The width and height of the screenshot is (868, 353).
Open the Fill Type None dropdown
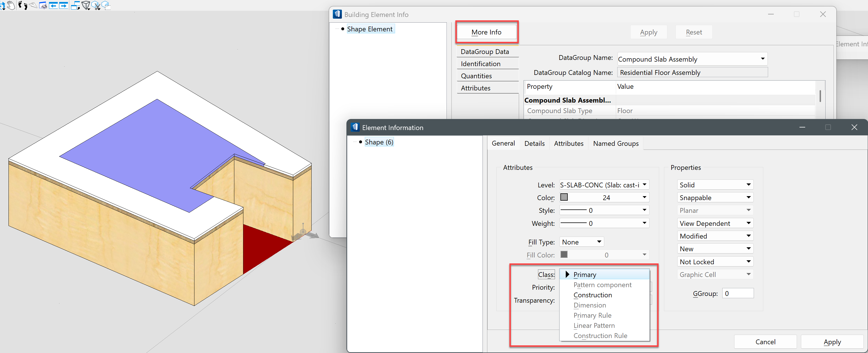click(x=581, y=242)
